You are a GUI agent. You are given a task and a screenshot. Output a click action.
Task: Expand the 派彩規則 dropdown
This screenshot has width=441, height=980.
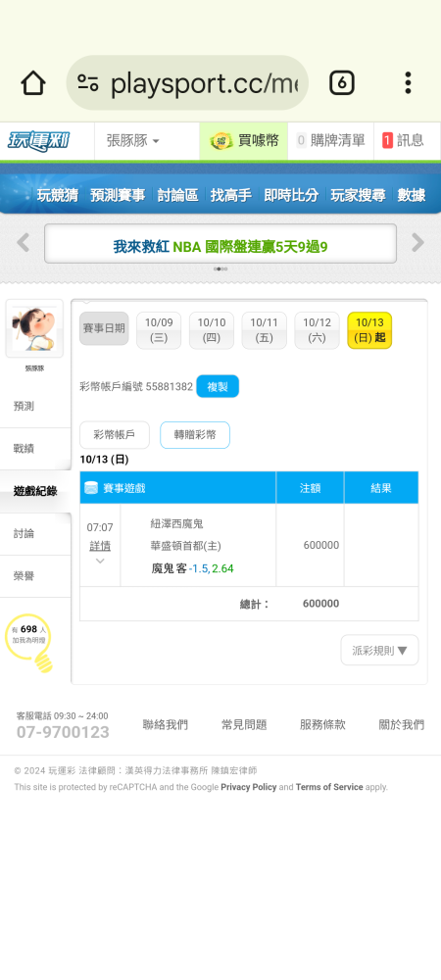click(x=380, y=651)
